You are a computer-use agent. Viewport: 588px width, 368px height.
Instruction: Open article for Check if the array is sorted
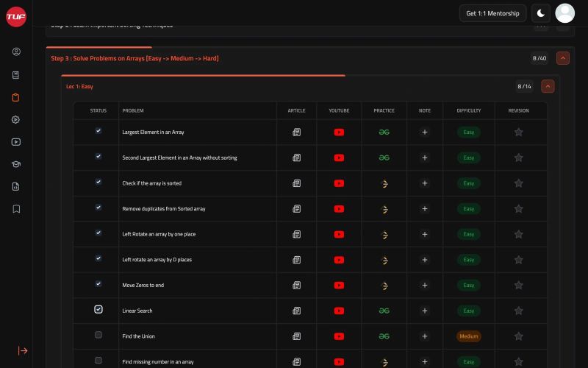[x=297, y=183]
